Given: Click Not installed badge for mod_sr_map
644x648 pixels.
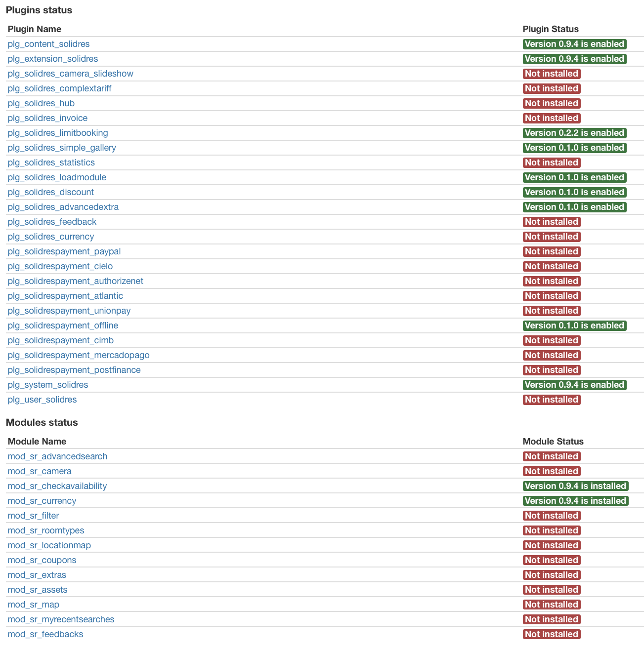Looking at the screenshot, I should click(x=551, y=605).
